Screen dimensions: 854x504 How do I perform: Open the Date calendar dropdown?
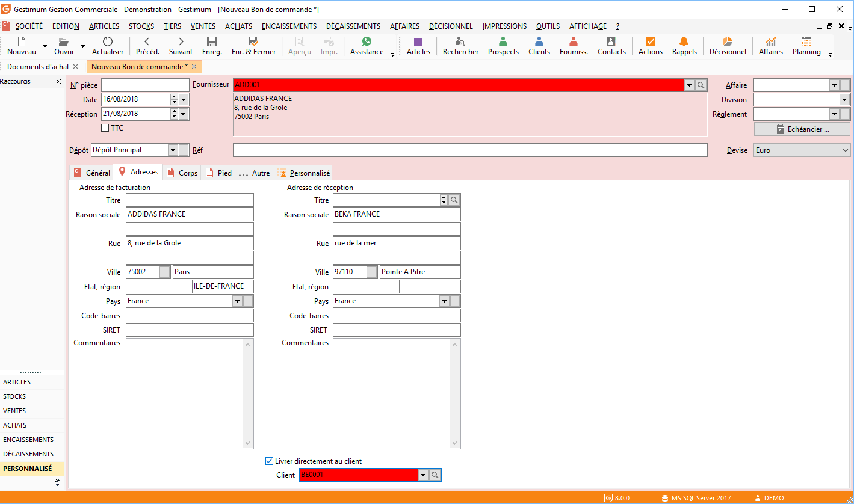click(184, 99)
